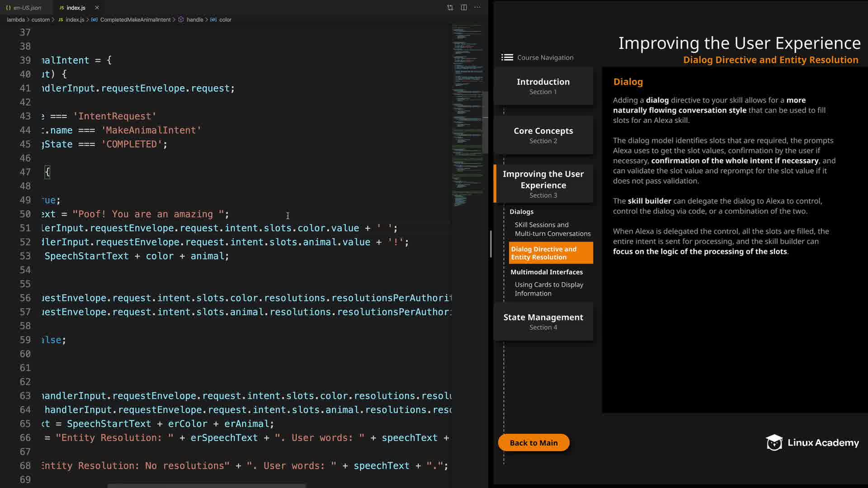Open Skill Sessions and Multi-turn Conversations
Screen dimensions: 868x488
coord(552,229)
